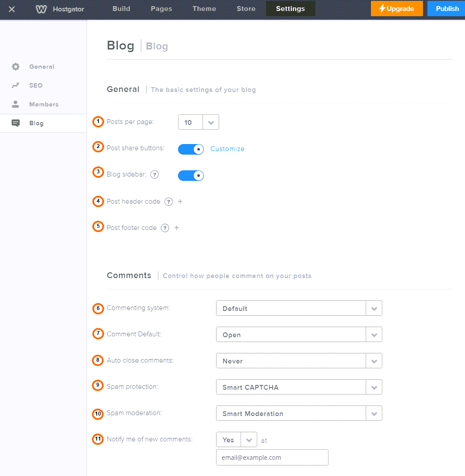Viewport: 465px width, 476px height.
Task: Toggle off Post share buttons
Action: (191, 149)
